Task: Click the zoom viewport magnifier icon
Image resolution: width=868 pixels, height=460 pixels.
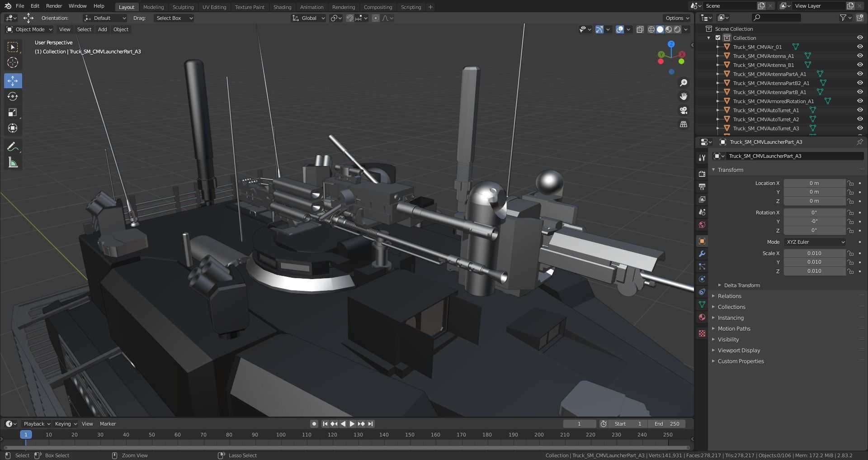Action: (x=684, y=83)
